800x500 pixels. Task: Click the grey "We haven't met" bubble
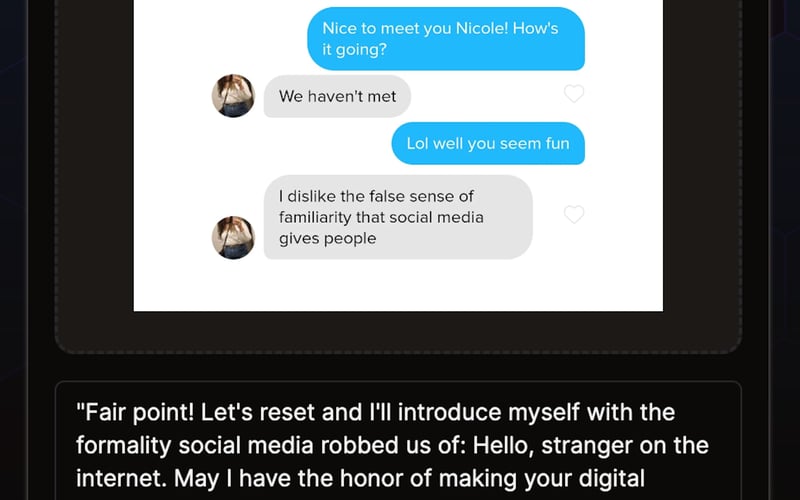(x=337, y=96)
